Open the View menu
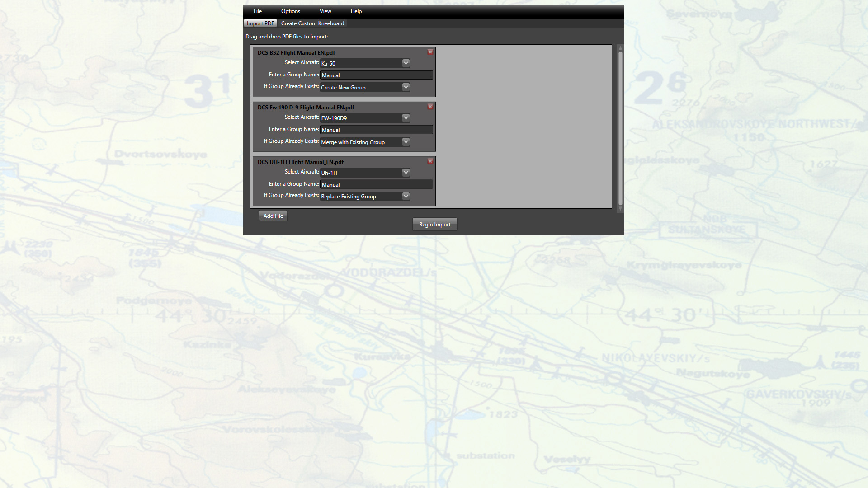 pos(325,11)
